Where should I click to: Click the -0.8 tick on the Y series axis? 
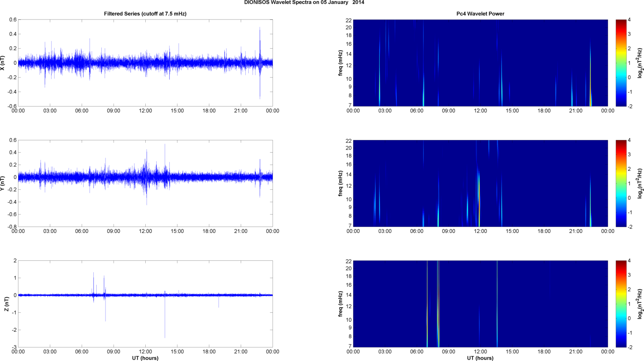click(x=12, y=227)
